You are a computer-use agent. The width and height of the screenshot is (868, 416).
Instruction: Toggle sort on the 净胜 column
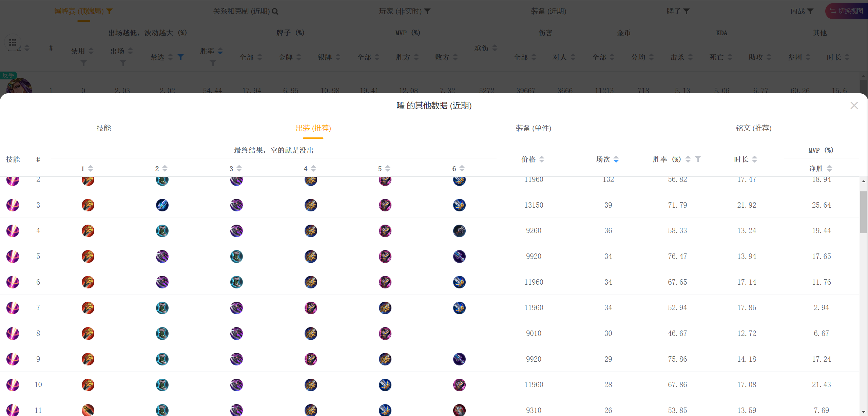[x=829, y=168]
